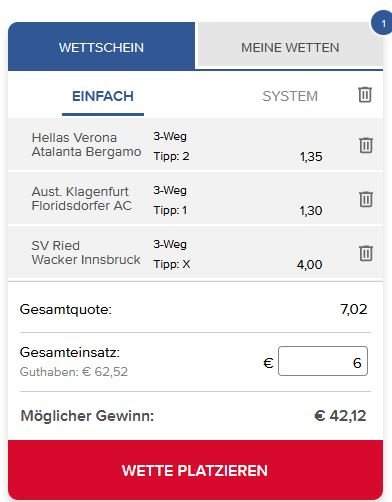Viewport: 392px width, 502px height.
Task: Click the 1,30 odds value
Action: pyautogui.click(x=311, y=211)
